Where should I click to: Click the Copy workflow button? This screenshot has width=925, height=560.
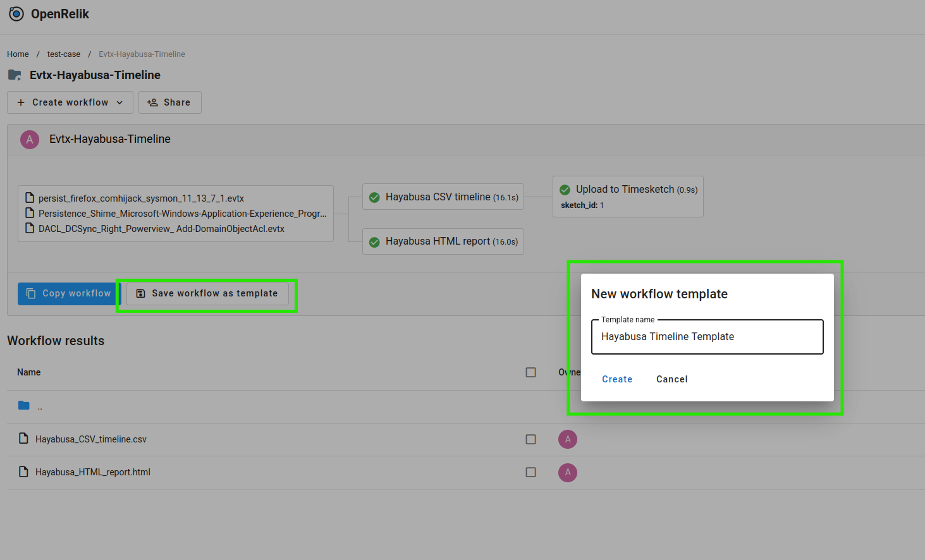pyautogui.click(x=68, y=293)
